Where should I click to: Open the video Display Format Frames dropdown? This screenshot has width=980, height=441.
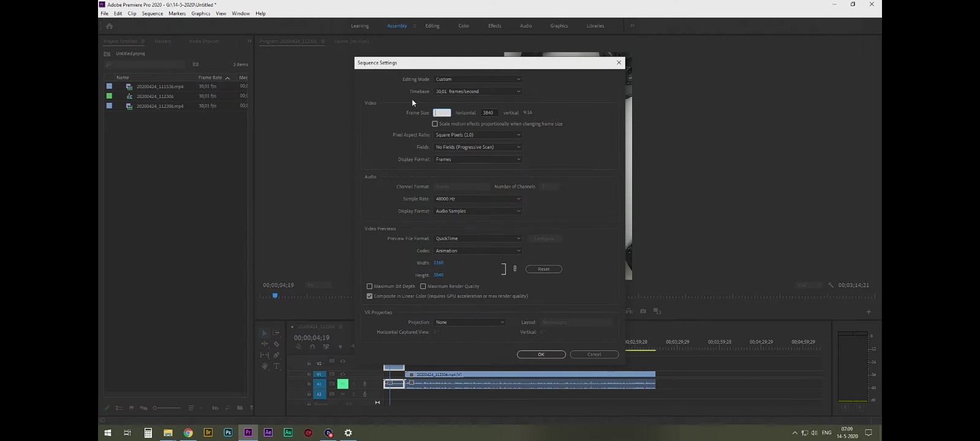pyautogui.click(x=478, y=159)
